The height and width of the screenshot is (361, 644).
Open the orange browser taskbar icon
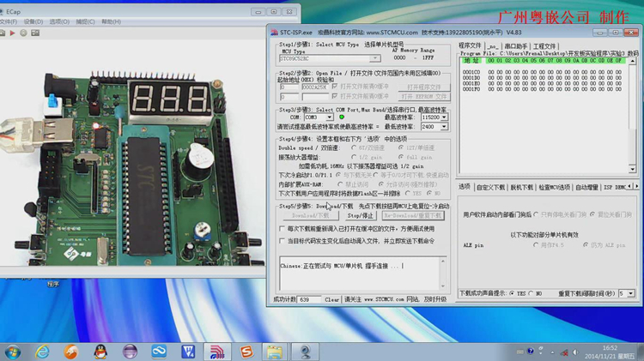click(71, 352)
